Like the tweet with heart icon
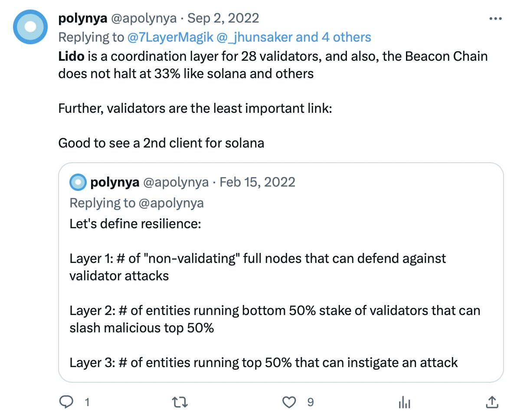 [289, 402]
